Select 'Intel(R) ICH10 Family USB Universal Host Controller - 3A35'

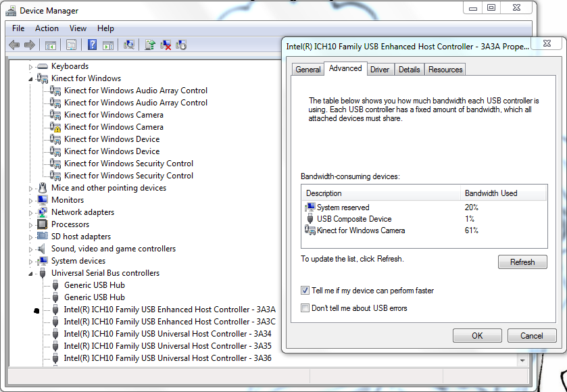point(168,346)
